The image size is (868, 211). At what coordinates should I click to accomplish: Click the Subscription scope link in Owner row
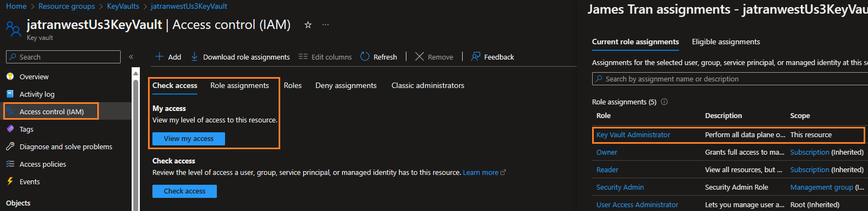click(810, 153)
